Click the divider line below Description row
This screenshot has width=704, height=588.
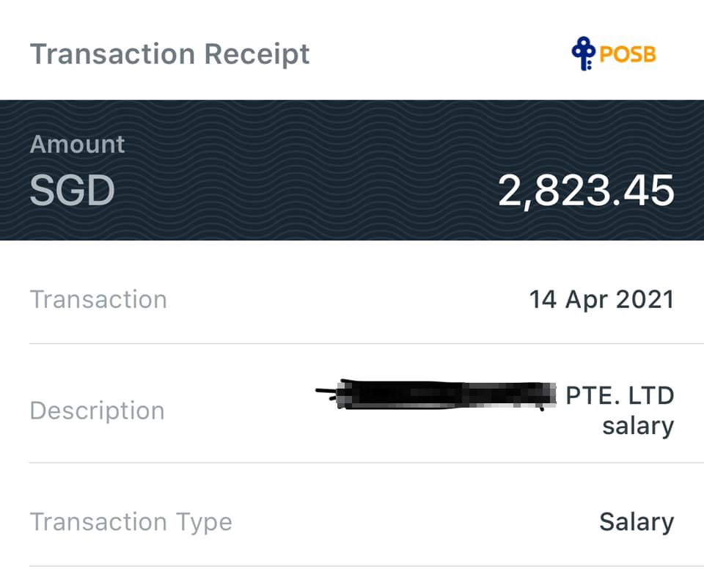(352, 463)
